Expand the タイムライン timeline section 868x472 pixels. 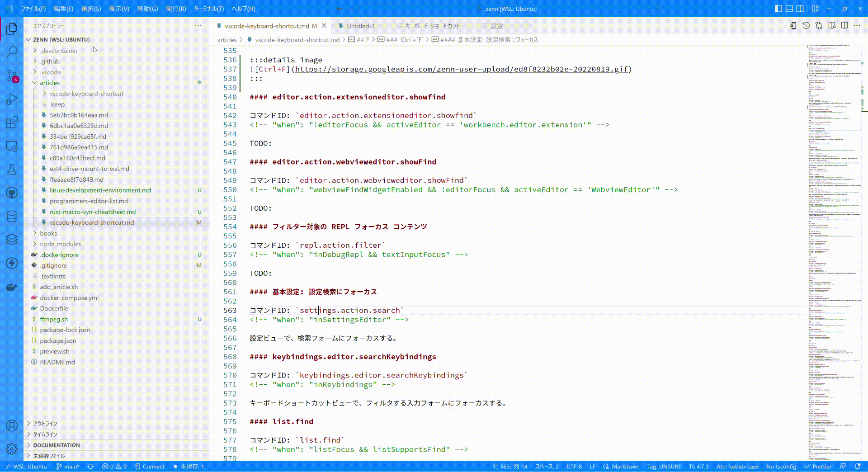pos(117,434)
